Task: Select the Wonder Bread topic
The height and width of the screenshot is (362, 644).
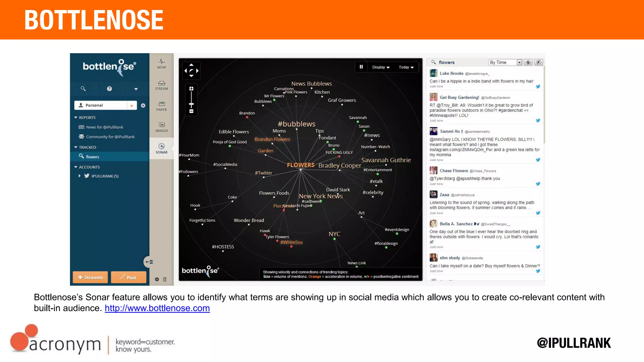Action: click(249, 220)
